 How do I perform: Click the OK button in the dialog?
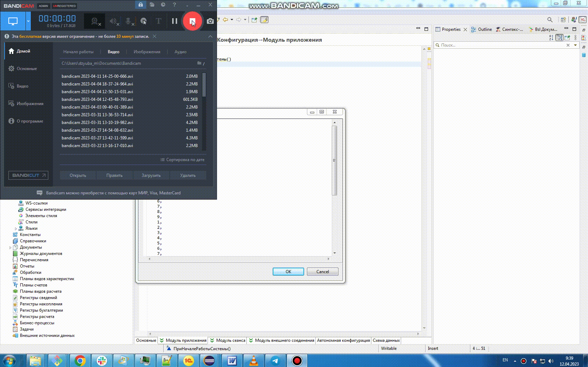click(288, 271)
